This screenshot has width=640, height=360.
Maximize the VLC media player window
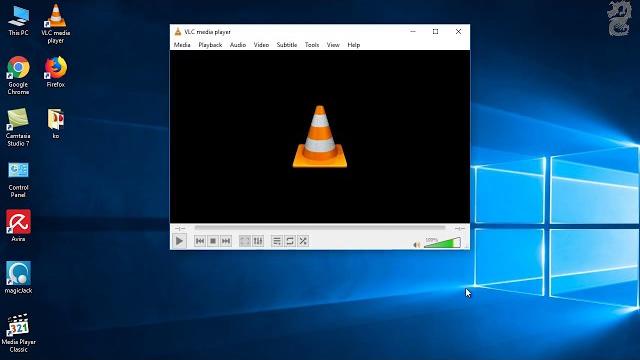pos(436,31)
